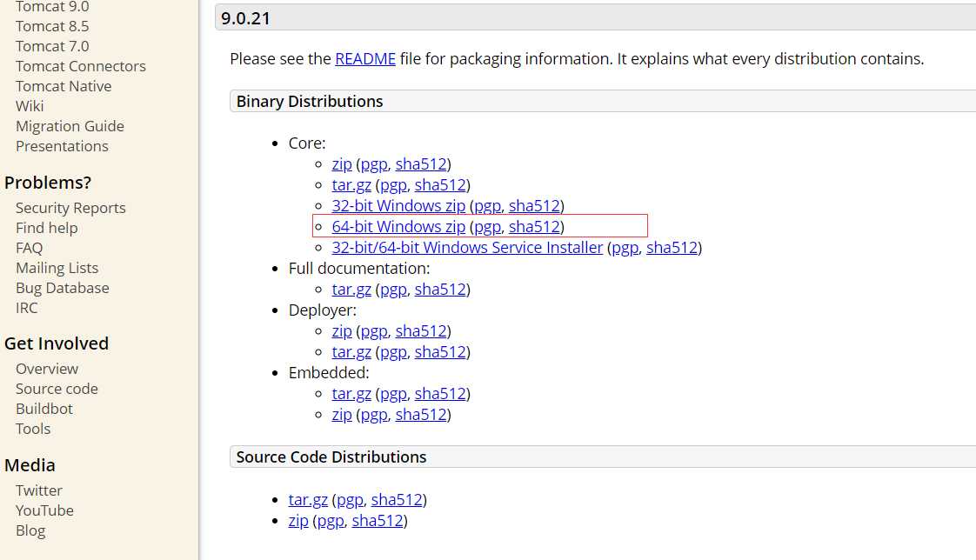Screen dimensions: 976x560
Task: Open the Tomcat 9.0 sidebar link
Action: [x=52, y=7]
